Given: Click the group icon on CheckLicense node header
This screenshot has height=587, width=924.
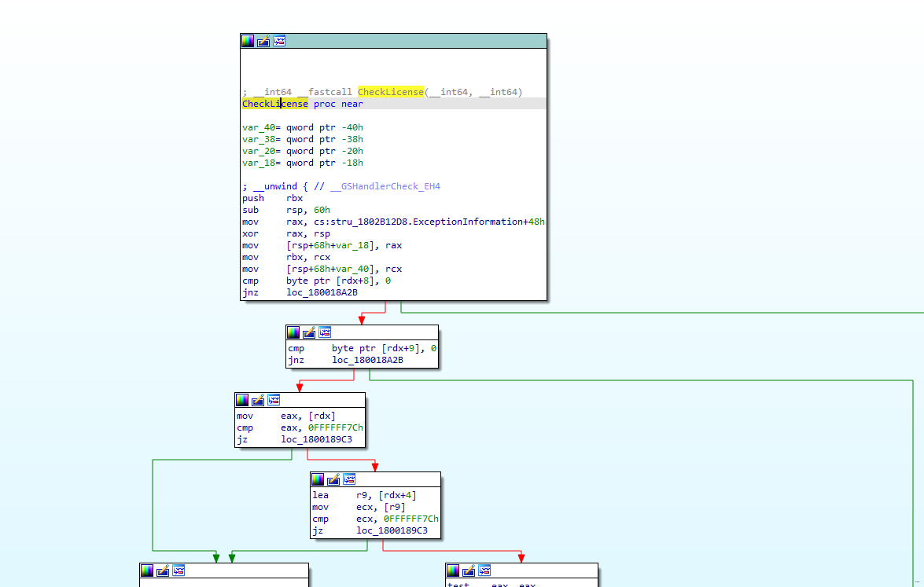Looking at the screenshot, I should [x=279, y=41].
